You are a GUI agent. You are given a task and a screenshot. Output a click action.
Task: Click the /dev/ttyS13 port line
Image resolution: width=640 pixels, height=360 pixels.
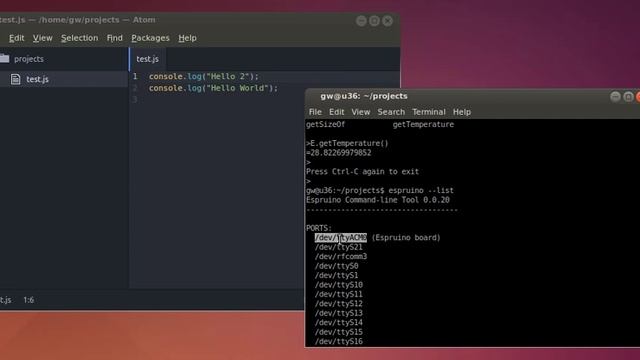tap(338, 313)
